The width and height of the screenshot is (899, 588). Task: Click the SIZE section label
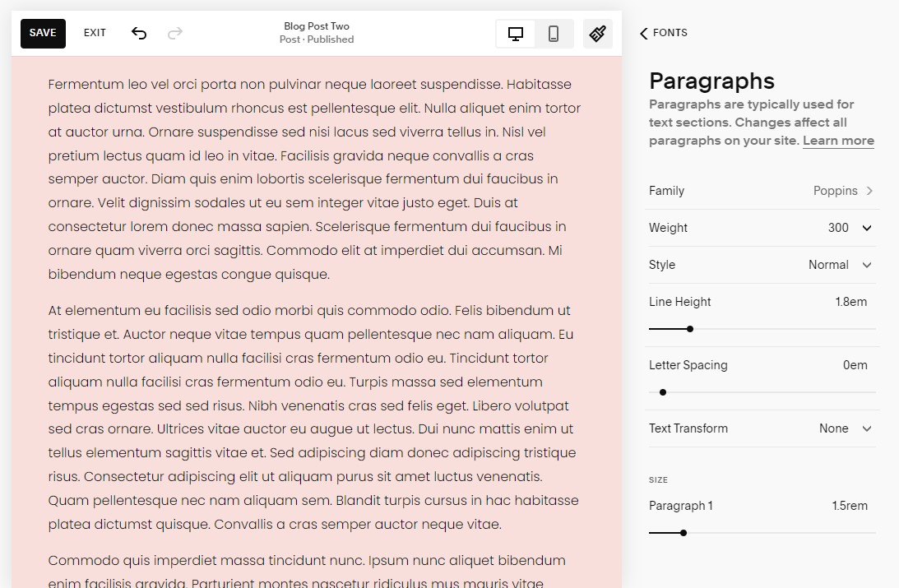pos(658,480)
